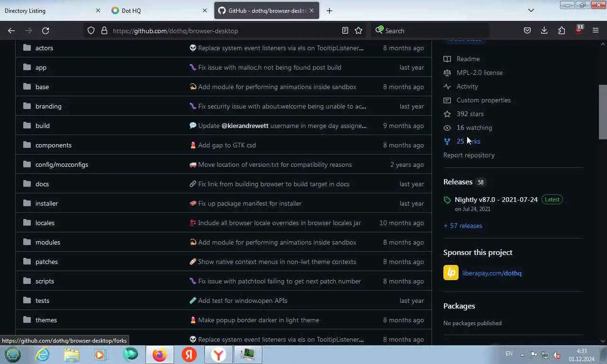The width and height of the screenshot is (607, 364).
Task: Open the app folder
Action: point(41,67)
